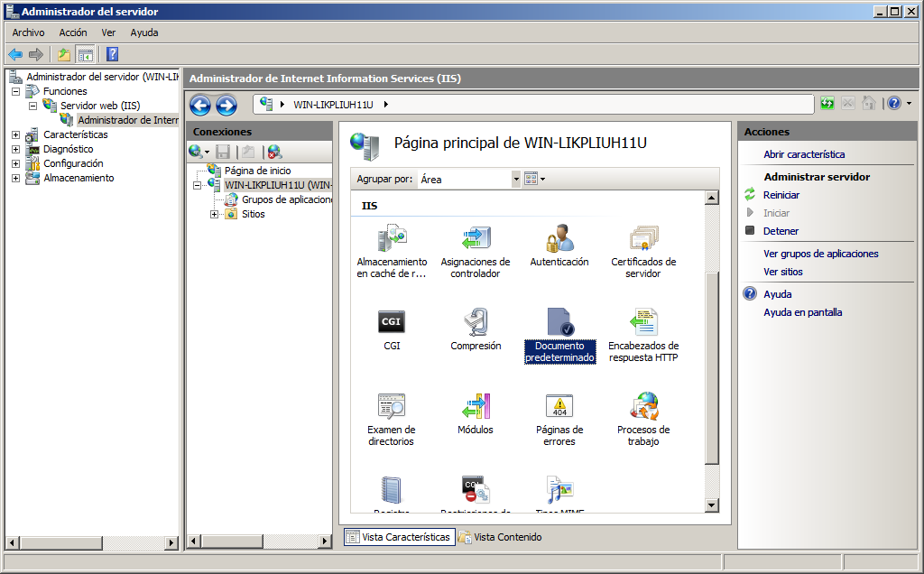This screenshot has height=574, width=924.
Task: Open the Autenticación feature icon
Action: pyautogui.click(x=559, y=240)
